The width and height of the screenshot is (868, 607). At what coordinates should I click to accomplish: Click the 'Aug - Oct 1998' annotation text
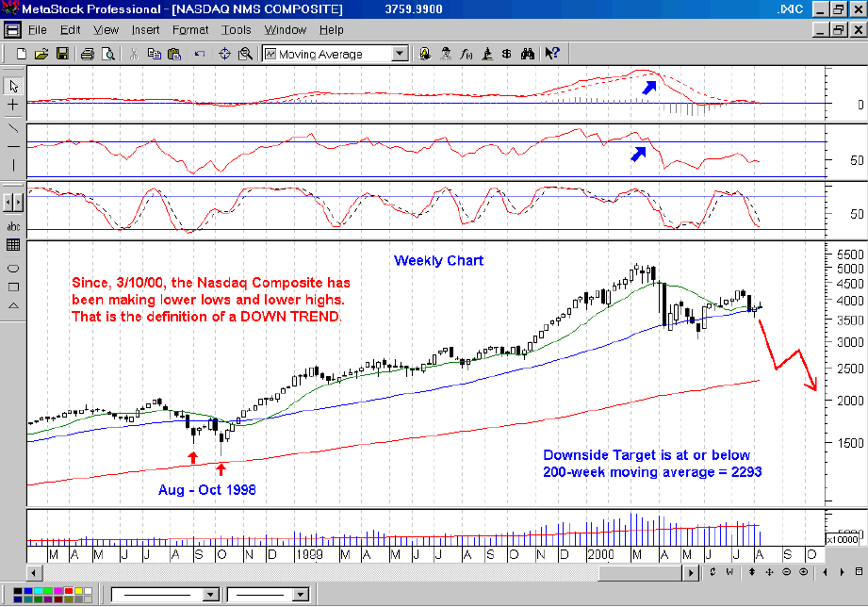click(x=207, y=489)
